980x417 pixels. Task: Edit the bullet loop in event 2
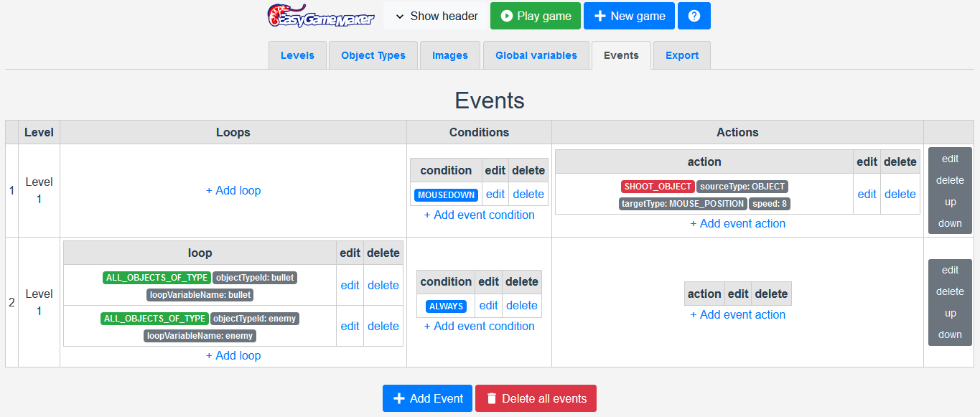350,285
